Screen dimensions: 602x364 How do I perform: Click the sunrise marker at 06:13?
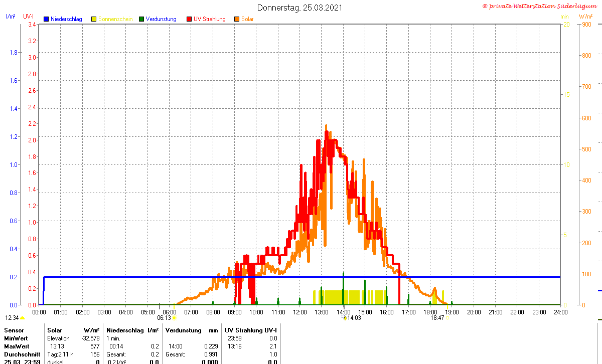coord(174,317)
